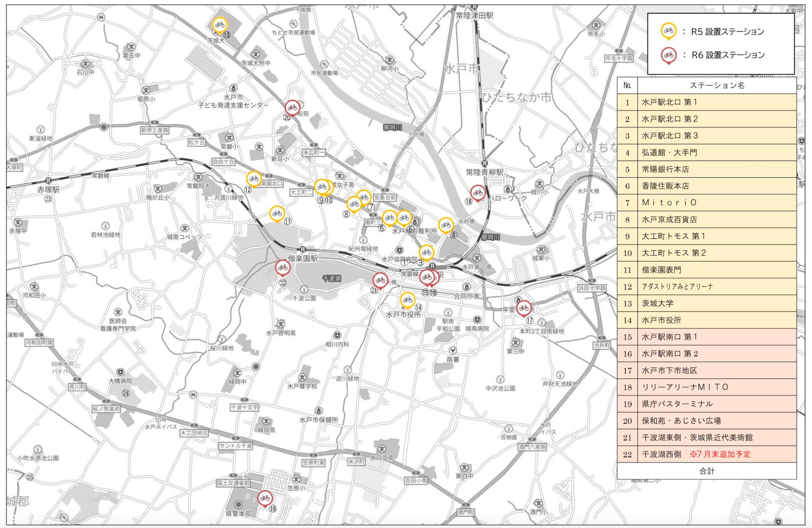Viewport: 812px width, 528px height.
Task: Click the red bike marker numbered 20 near 保和苑
Action: point(292,107)
